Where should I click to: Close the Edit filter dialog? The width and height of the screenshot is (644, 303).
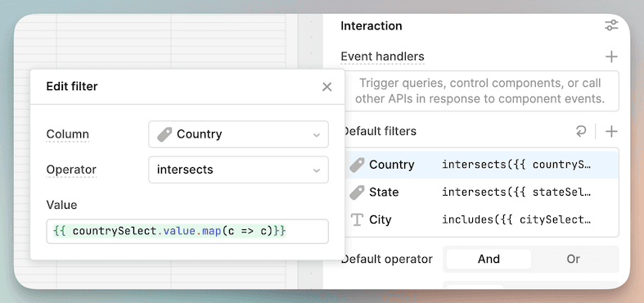tap(327, 87)
